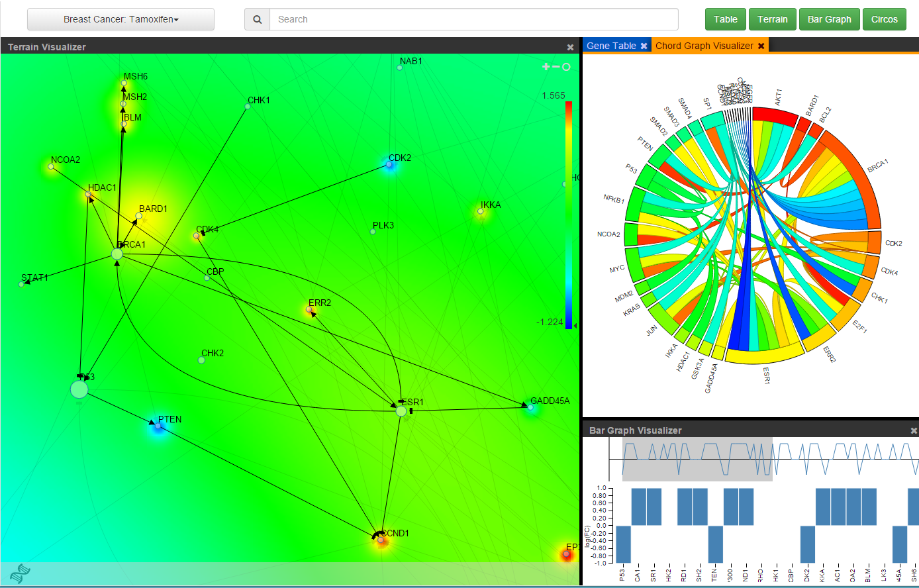Close the Chord Graph Visualizer tab

[761, 46]
